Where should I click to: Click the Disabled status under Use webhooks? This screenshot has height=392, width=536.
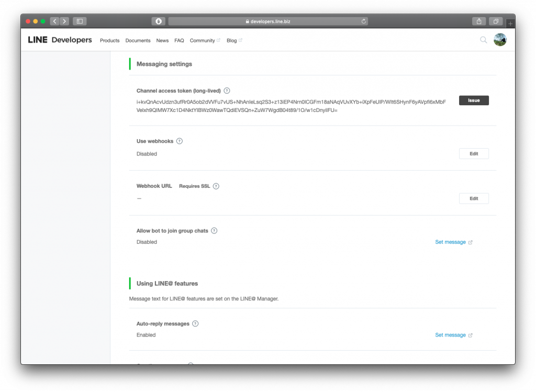tap(147, 154)
